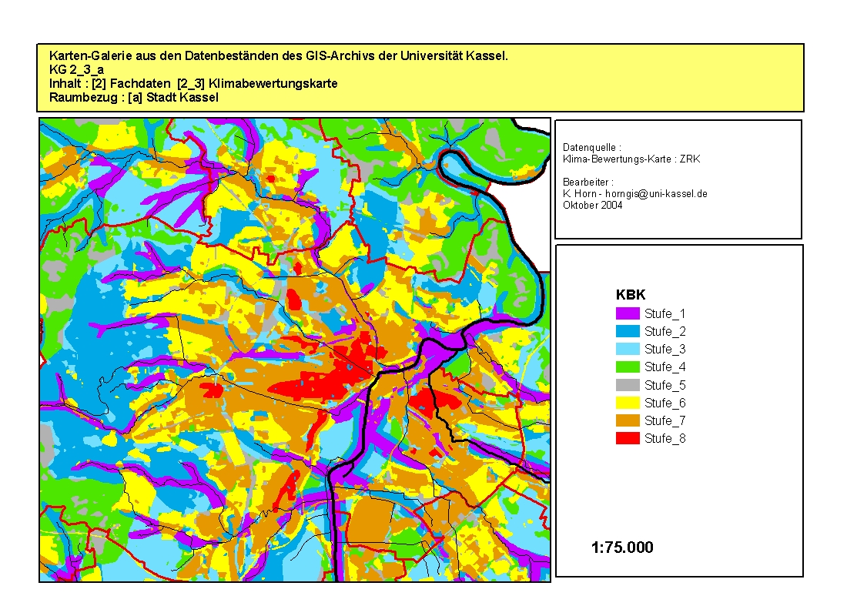Click the Stufe_1 legend label text

[x=665, y=313]
